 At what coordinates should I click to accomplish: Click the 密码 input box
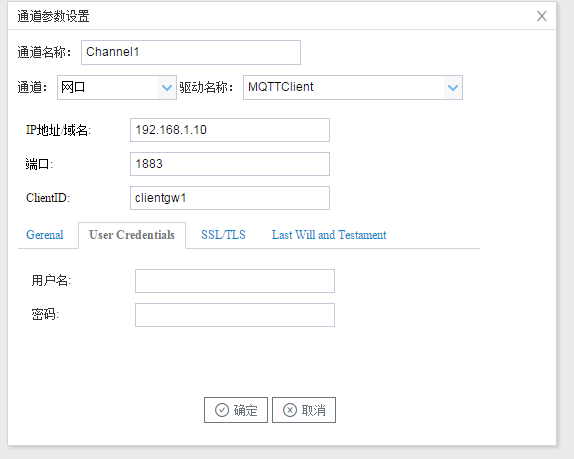235,315
